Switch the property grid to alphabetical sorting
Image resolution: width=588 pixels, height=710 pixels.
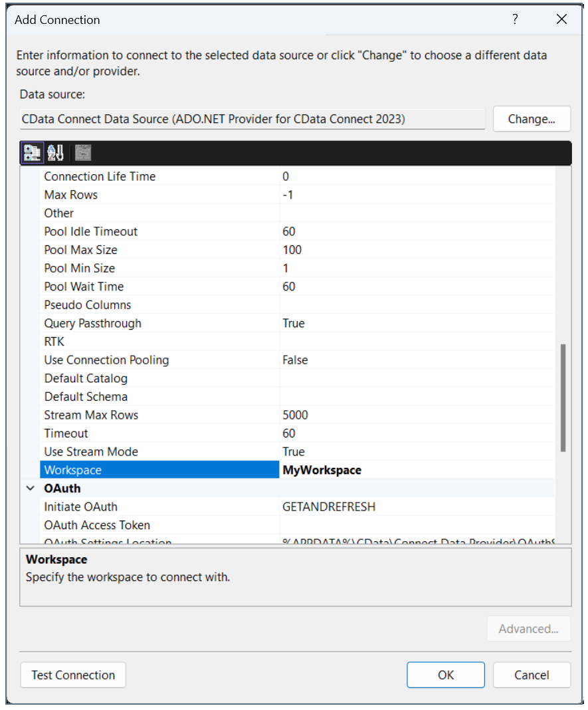[56, 152]
